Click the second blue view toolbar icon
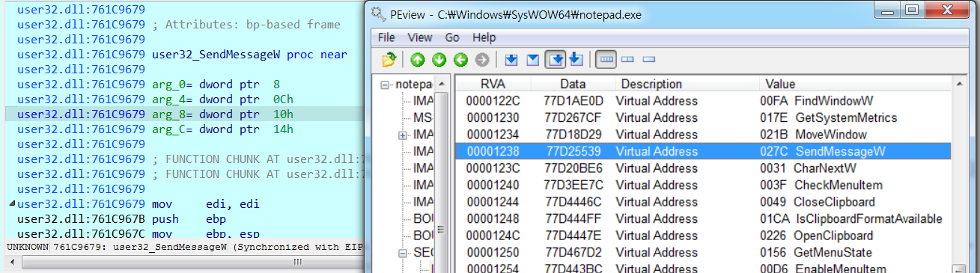Viewport: 980px width, 273px height. click(x=533, y=59)
